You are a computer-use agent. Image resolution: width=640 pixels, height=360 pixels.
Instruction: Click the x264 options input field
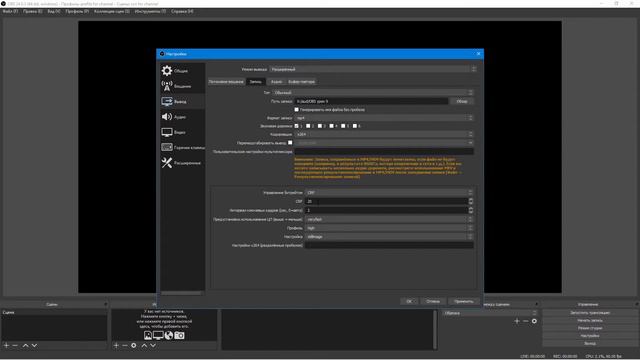(389, 245)
